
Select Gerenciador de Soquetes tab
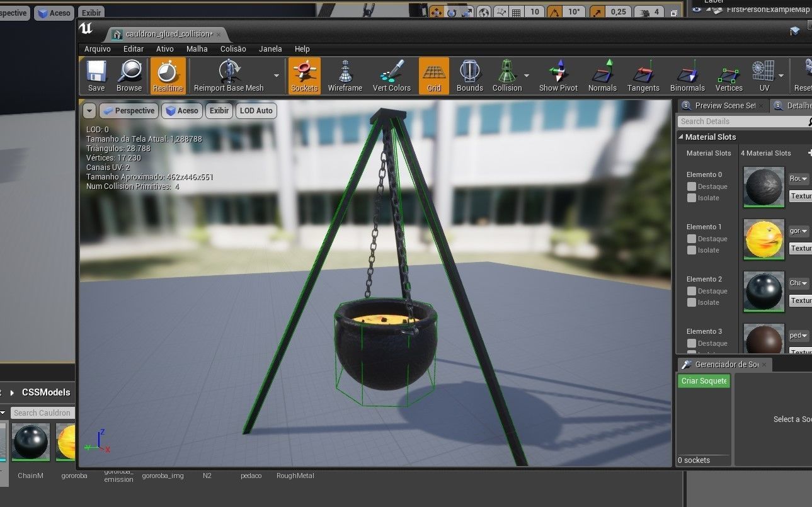point(724,365)
